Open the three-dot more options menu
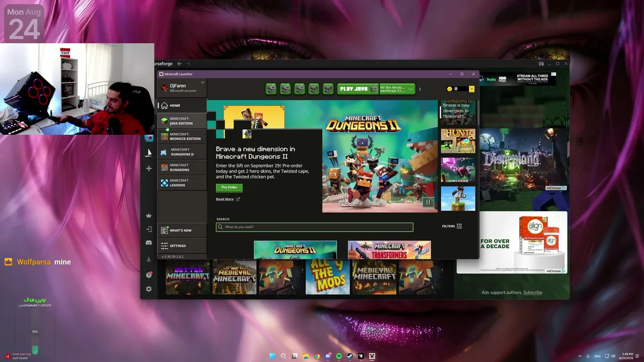This screenshot has height=362, width=644. pyautogui.click(x=420, y=89)
